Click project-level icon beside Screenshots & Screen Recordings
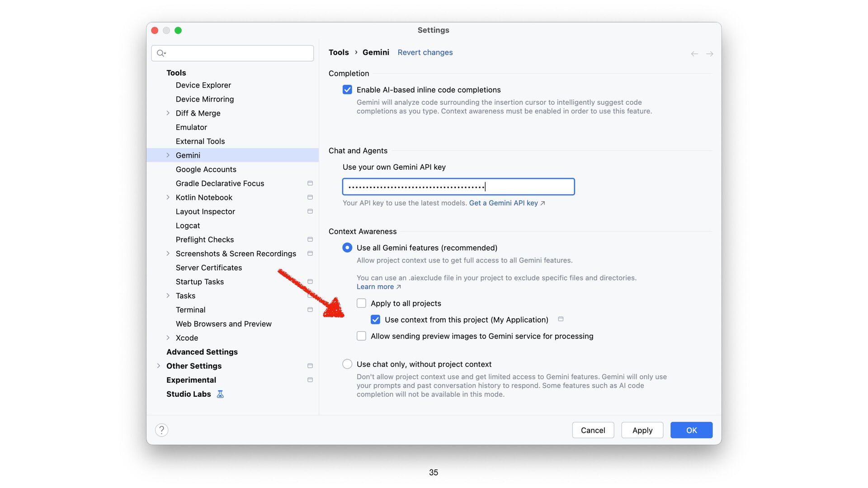The height and width of the screenshot is (488, 868). [310, 253]
